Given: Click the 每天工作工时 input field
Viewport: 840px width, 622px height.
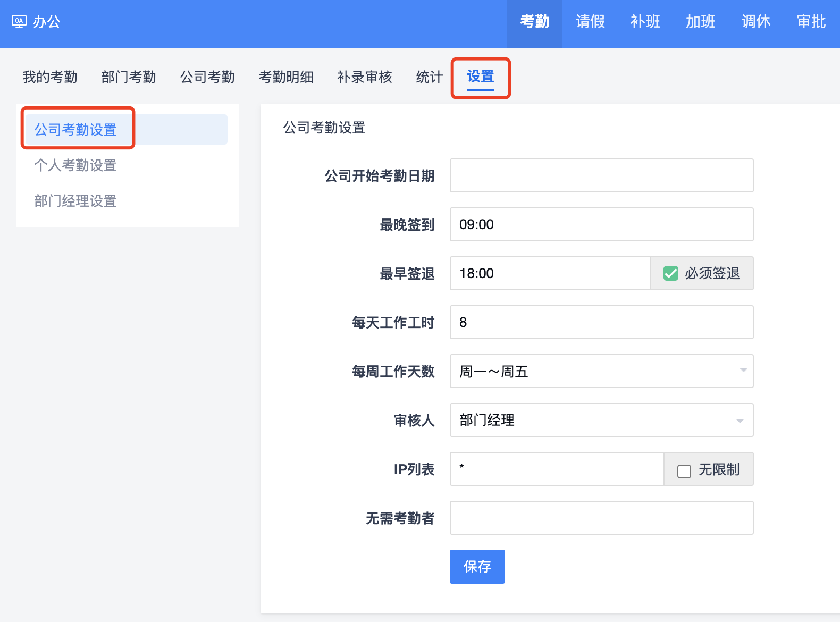Looking at the screenshot, I should (601, 322).
